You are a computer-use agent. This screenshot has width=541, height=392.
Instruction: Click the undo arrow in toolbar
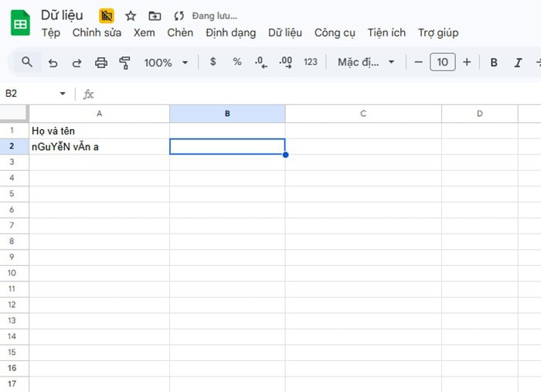tap(53, 63)
